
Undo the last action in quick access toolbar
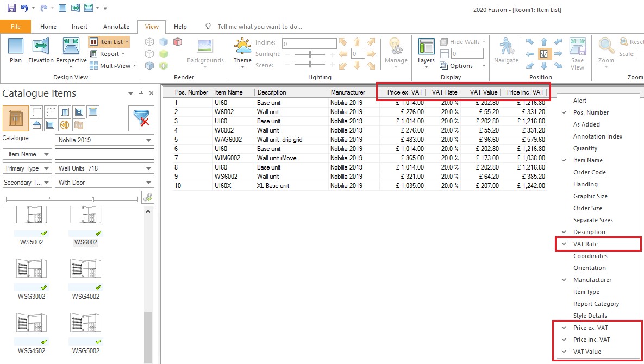24,8
